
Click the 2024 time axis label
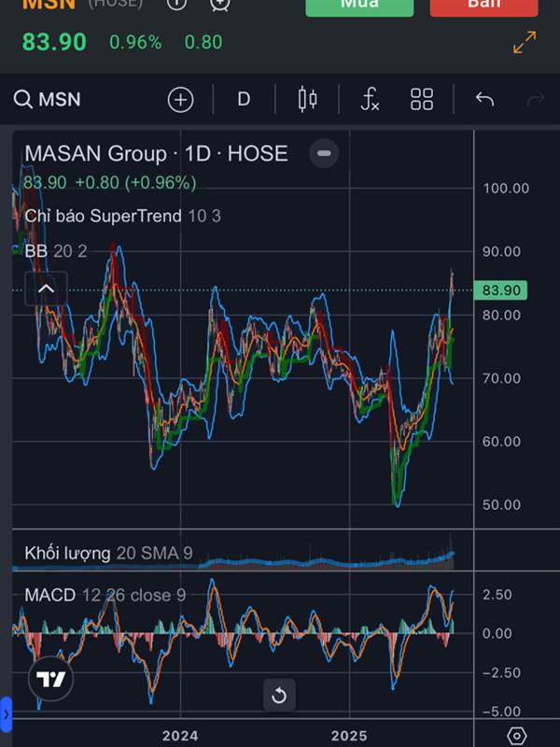tap(180, 736)
